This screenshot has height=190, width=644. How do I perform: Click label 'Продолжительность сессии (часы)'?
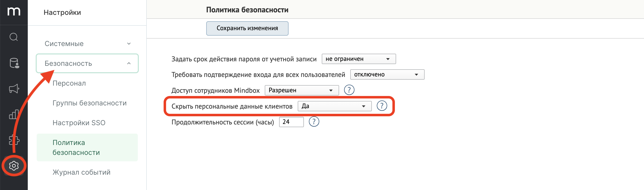tap(223, 122)
